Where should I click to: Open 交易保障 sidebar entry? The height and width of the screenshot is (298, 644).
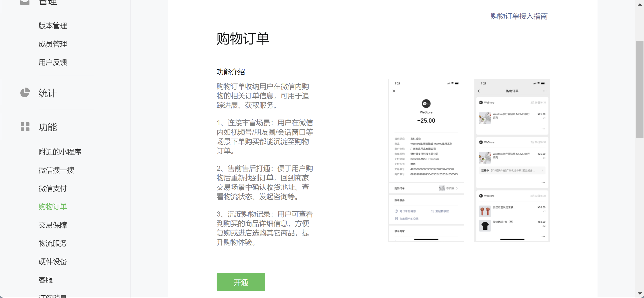[x=53, y=225]
